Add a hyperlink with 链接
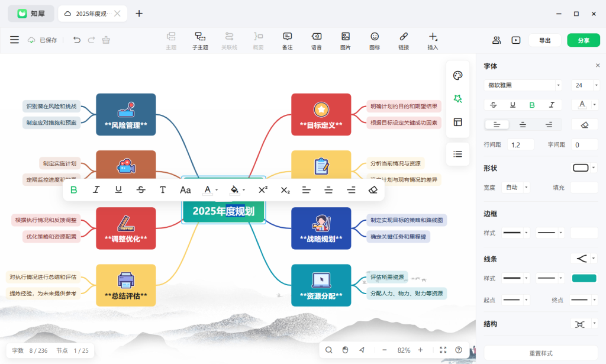 [x=404, y=41]
